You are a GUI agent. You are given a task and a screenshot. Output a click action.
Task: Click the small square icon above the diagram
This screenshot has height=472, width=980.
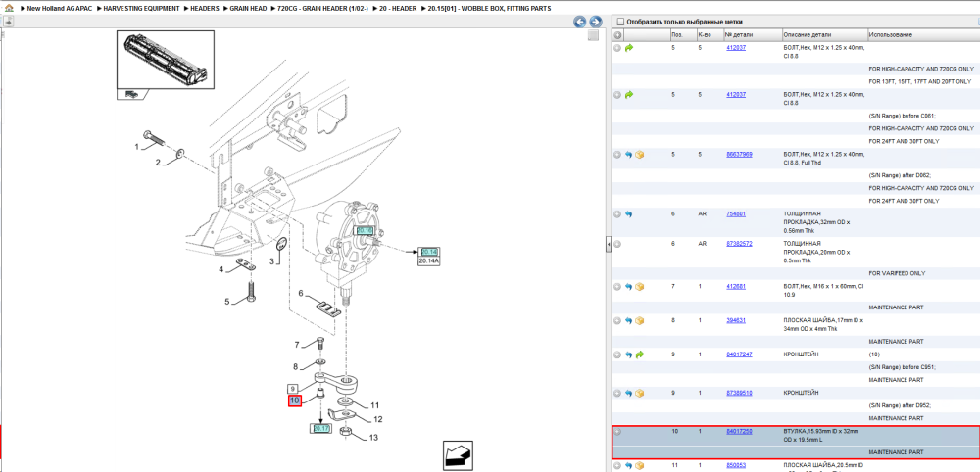click(x=594, y=35)
